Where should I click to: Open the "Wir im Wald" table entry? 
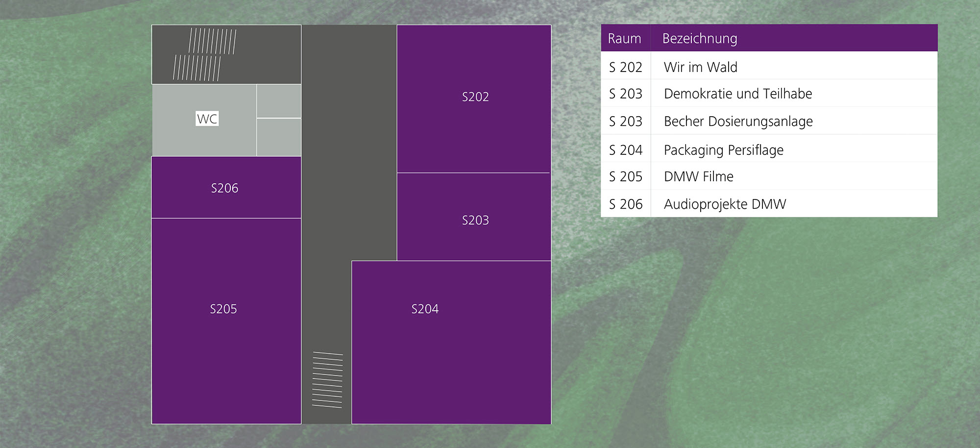coord(700,67)
